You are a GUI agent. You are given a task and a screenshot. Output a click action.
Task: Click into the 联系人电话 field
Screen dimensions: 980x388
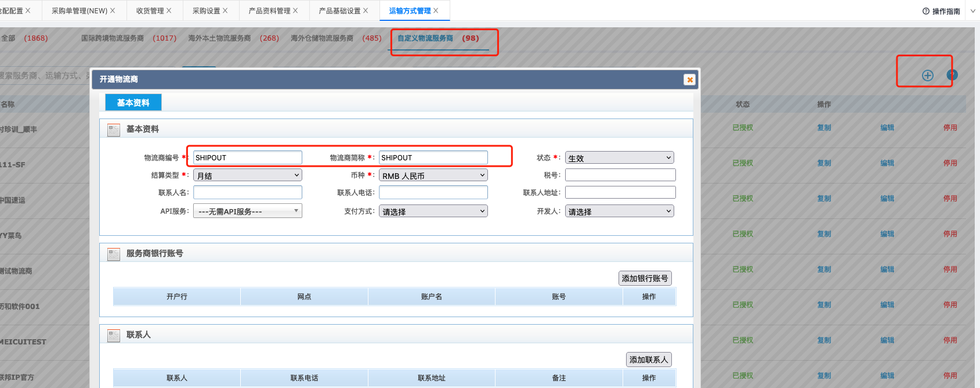(x=433, y=192)
